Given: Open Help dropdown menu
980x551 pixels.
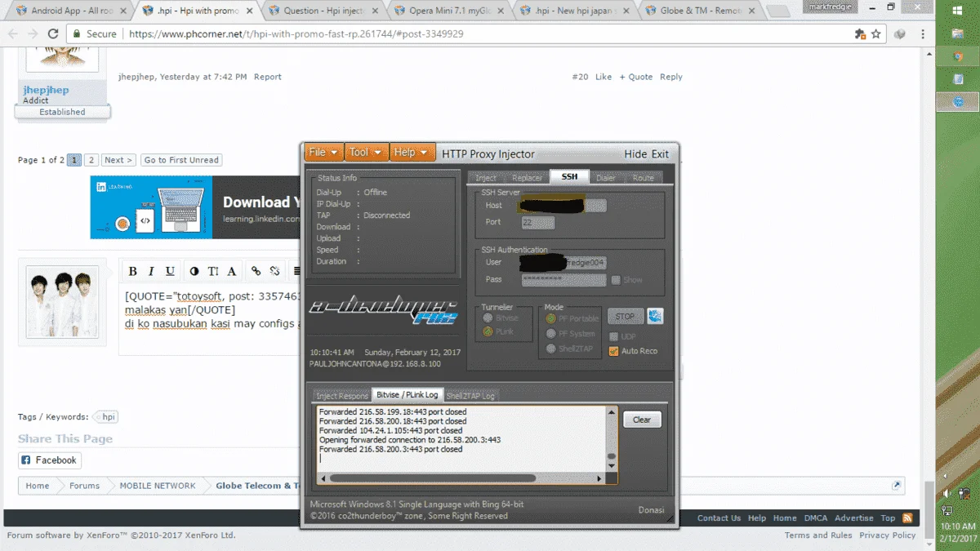Looking at the screenshot, I should (412, 153).
